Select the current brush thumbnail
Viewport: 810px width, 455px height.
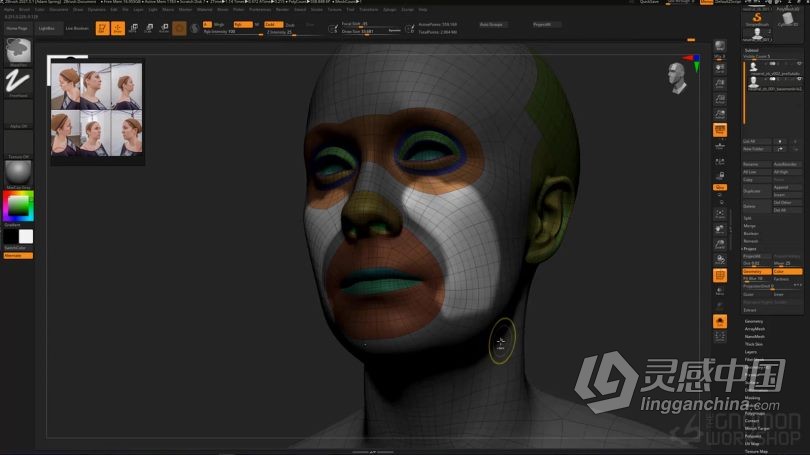pyautogui.click(x=18, y=52)
